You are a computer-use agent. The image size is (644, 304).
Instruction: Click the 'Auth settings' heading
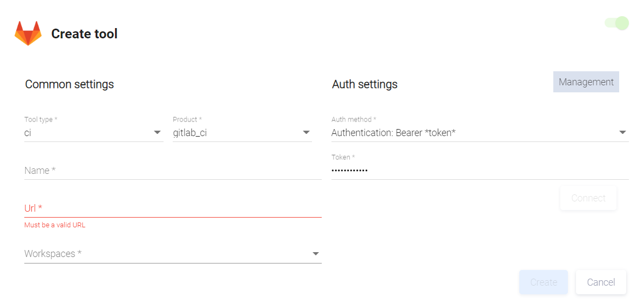click(365, 84)
